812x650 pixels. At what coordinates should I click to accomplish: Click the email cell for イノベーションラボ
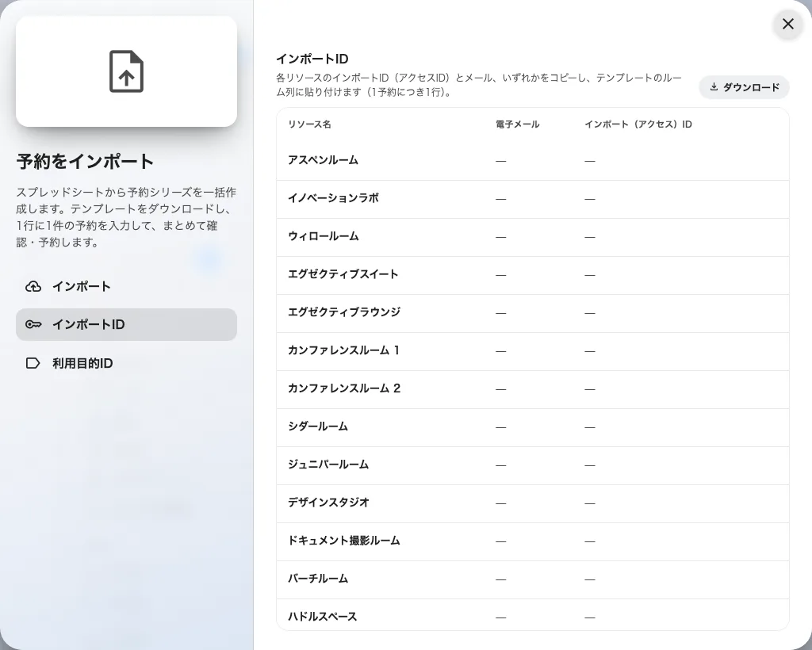pyautogui.click(x=500, y=199)
